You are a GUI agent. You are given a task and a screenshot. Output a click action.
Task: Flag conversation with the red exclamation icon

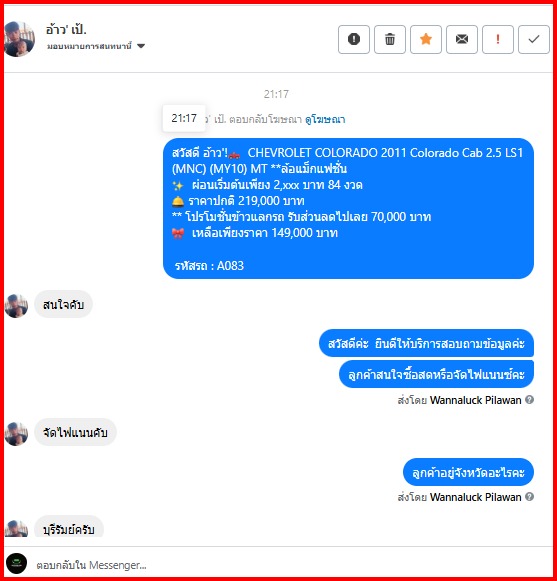pyautogui.click(x=498, y=39)
